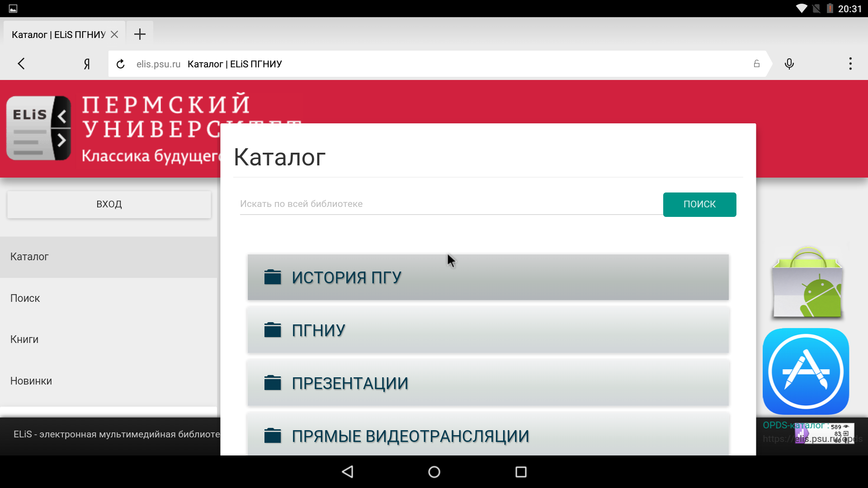Tap the folder icon beside ПГНИУ
The height and width of the screenshot is (488, 868).
coord(273,330)
